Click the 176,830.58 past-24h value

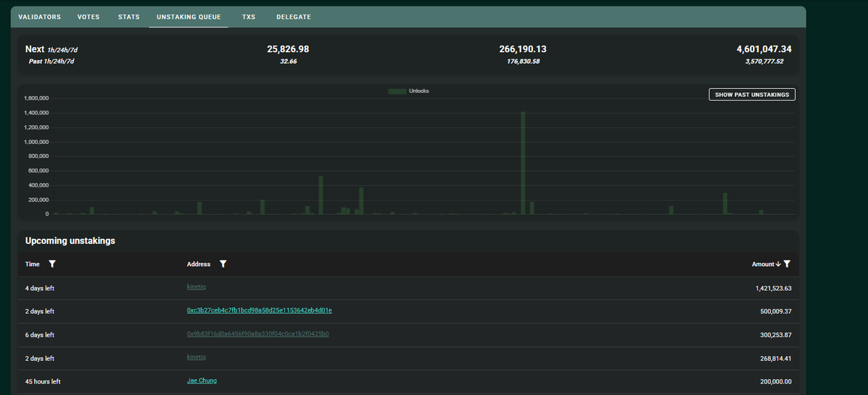pyautogui.click(x=524, y=61)
